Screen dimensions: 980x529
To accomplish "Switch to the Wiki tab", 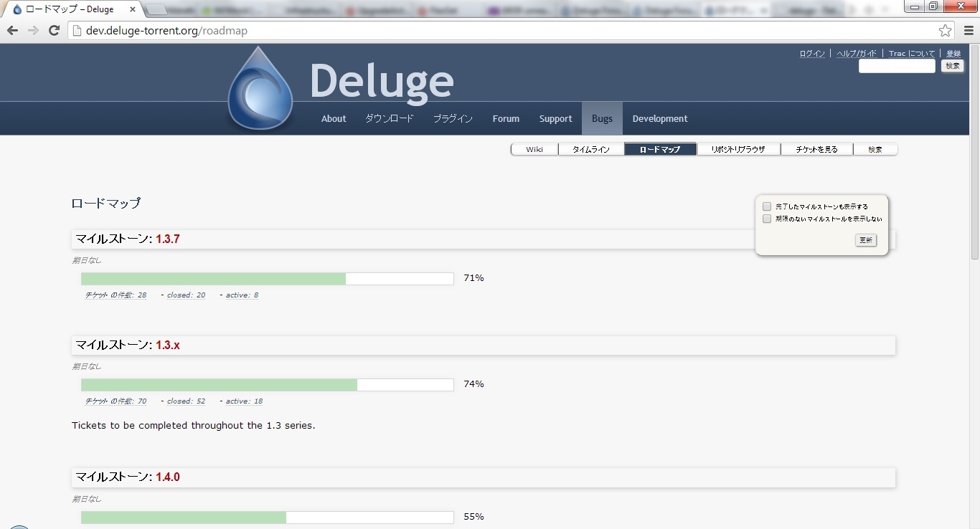I will (534, 149).
